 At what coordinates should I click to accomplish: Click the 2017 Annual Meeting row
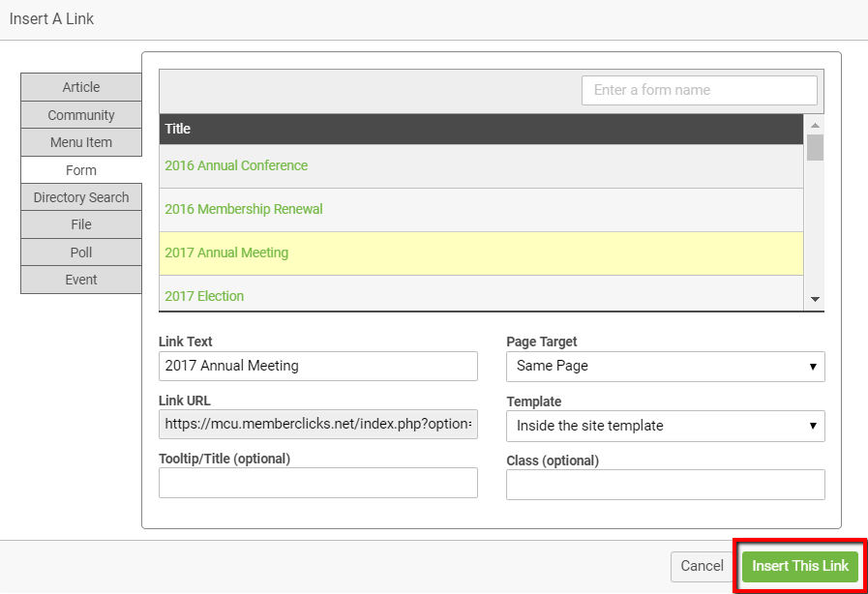[226, 252]
